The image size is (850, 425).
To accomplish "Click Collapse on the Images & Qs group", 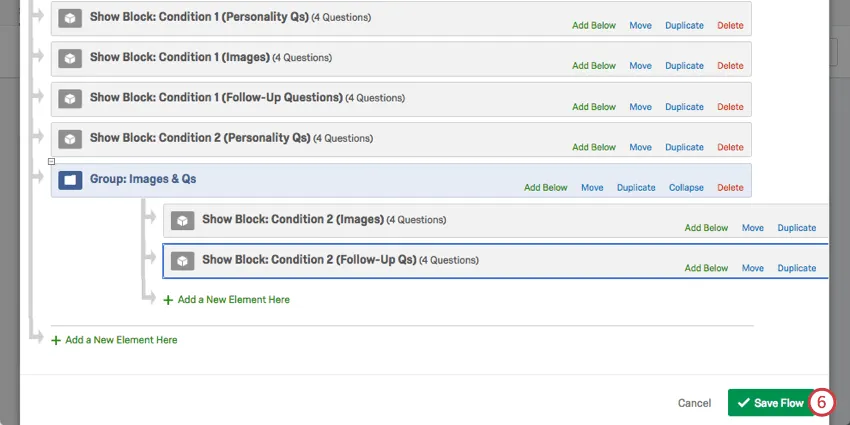I will click(686, 188).
